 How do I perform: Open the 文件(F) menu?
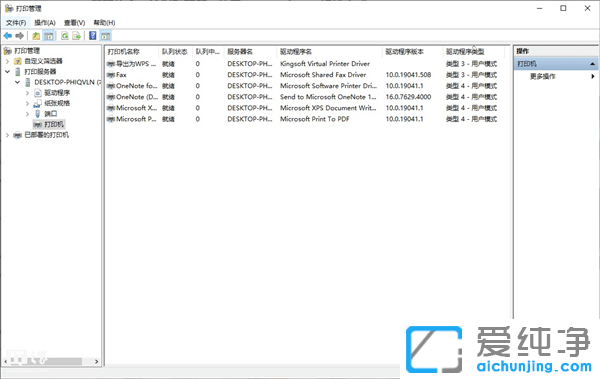point(16,23)
